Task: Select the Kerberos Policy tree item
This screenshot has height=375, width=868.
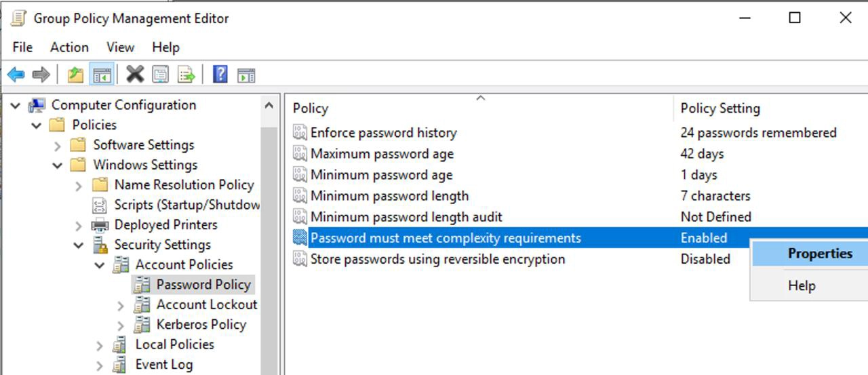Action: point(201,325)
